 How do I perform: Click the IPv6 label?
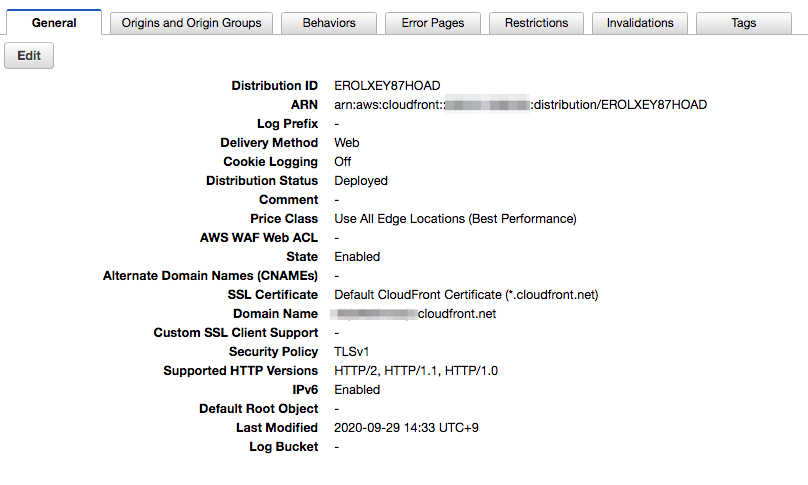point(305,390)
